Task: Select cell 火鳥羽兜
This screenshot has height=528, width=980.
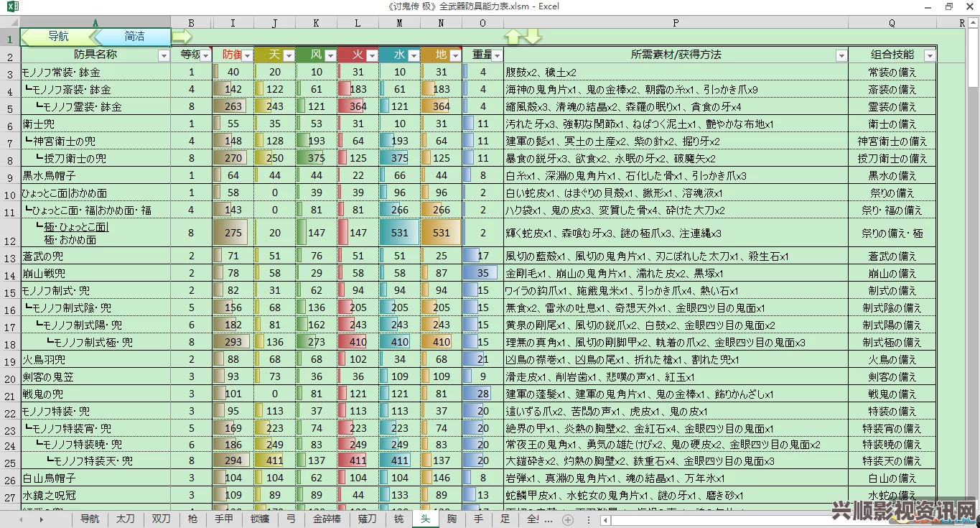Action: (x=95, y=359)
